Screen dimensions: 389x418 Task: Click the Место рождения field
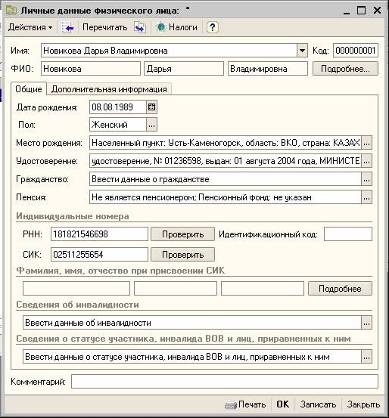coord(226,143)
